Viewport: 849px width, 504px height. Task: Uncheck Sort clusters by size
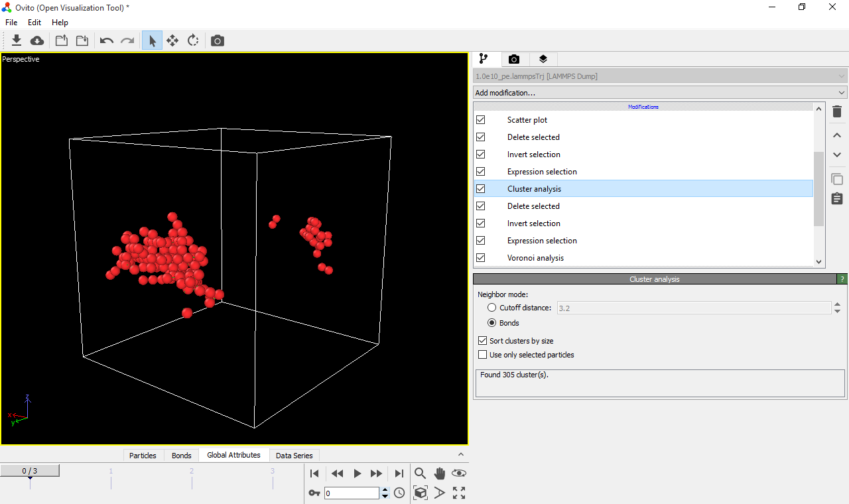pyautogui.click(x=482, y=340)
